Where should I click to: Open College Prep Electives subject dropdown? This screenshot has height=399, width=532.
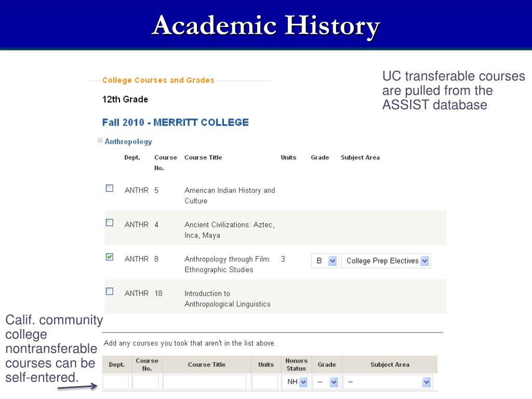point(386,261)
